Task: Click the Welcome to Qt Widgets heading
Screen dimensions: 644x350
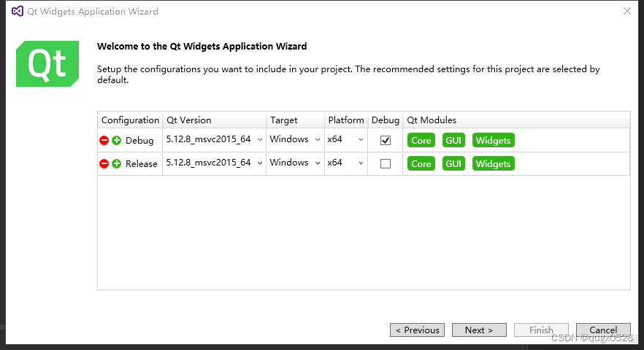Action: point(202,47)
